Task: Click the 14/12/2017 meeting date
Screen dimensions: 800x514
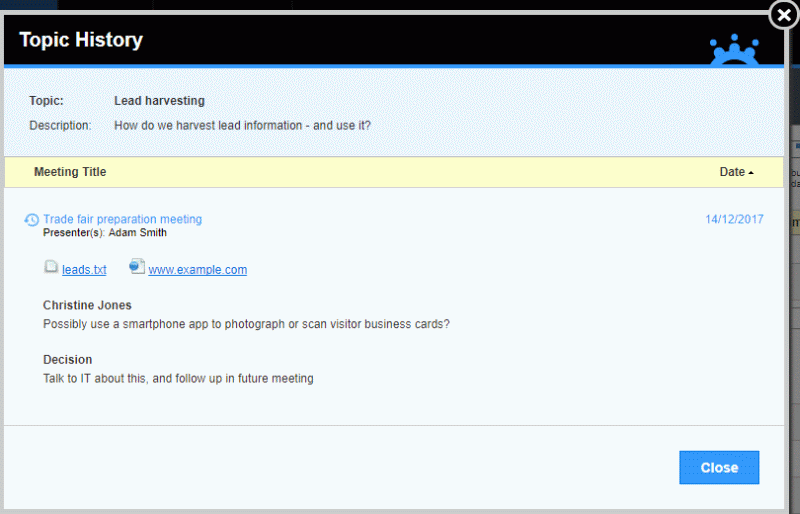Action: click(734, 219)
